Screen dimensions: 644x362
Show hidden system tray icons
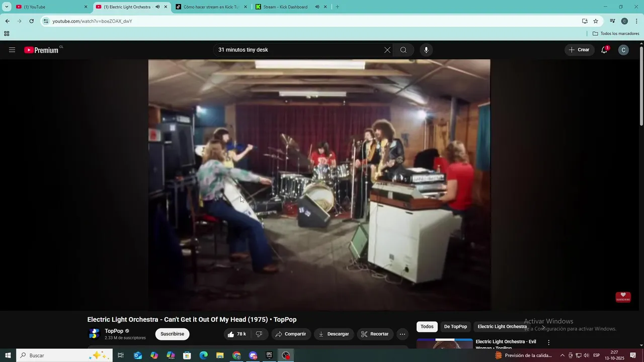[562, 355]
